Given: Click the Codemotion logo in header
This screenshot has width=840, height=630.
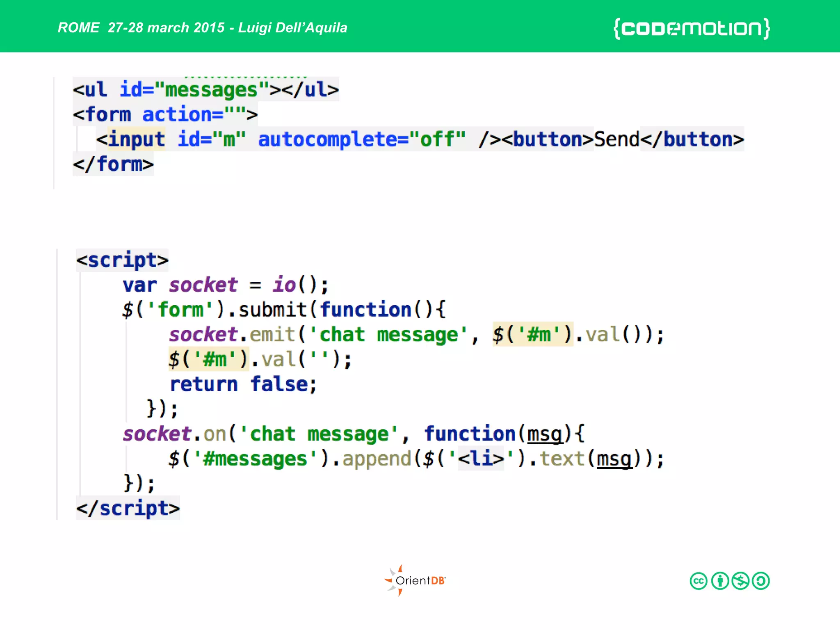Looking at the screenshot, I should click(692, 29).
